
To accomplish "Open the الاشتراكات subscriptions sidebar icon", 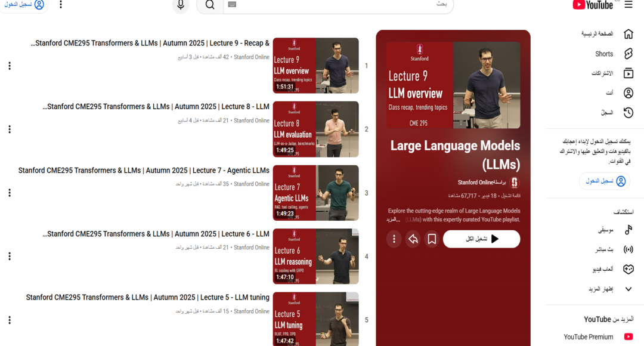I will tap(628, 73).
